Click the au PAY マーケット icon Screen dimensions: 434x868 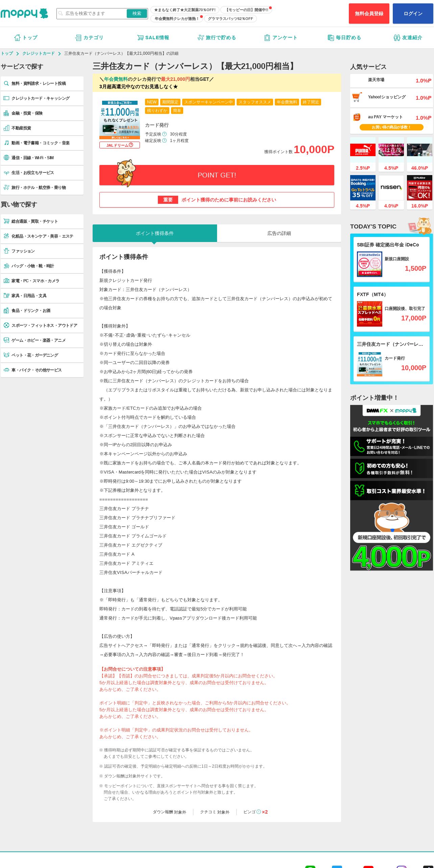coord(357,117)
